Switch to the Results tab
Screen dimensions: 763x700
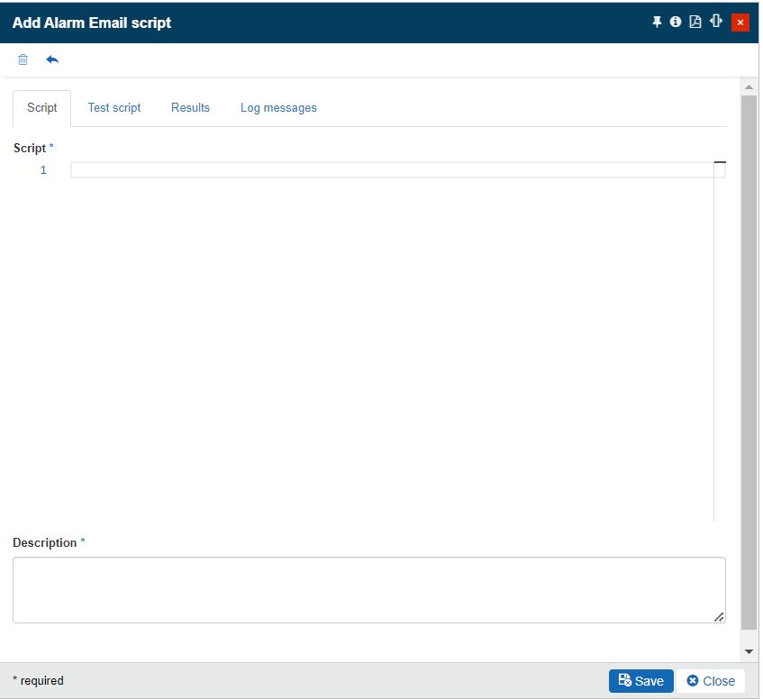coord(190,107)
